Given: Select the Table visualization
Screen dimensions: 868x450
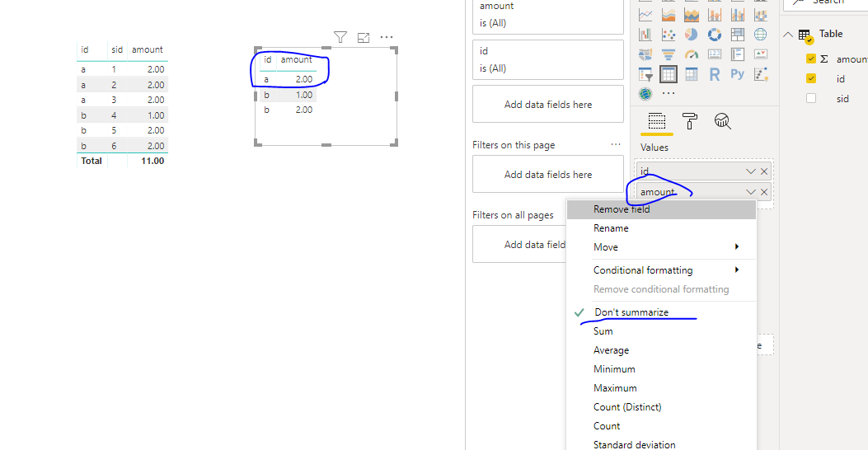Looking at the screenshot, I should [669, 74].
